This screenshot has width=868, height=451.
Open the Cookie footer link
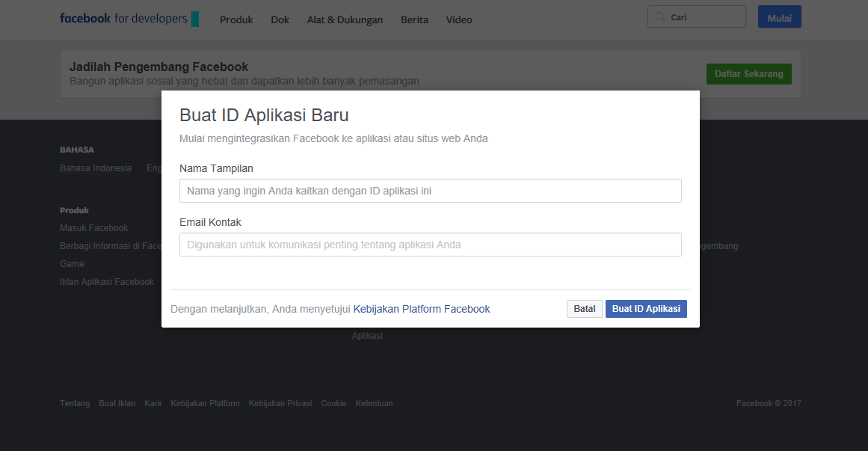click(x=333, y=403)
